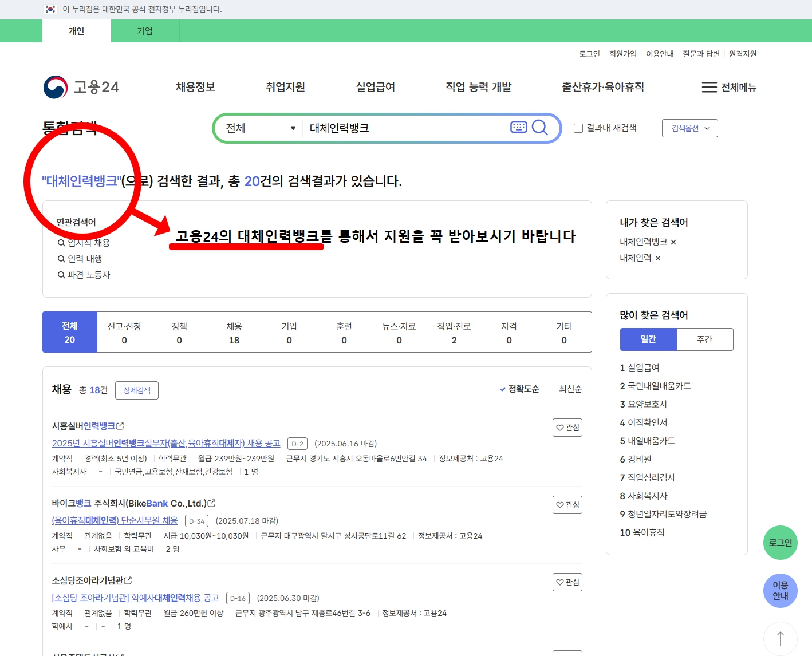Open external link icon beside 바이크뱅크 주식회사
Viewport: 812px width, 656px height.
click(x=211, y=503)
